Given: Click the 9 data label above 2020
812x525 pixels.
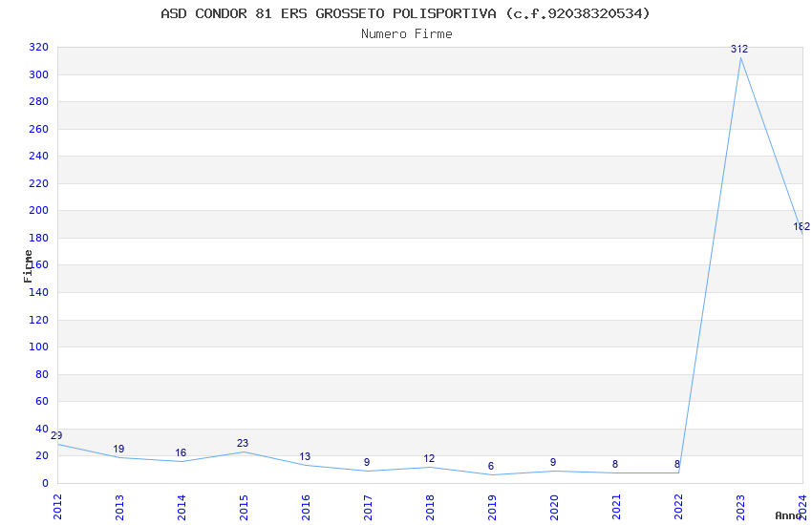Looking at the screenshot, I should click(553, 462).
